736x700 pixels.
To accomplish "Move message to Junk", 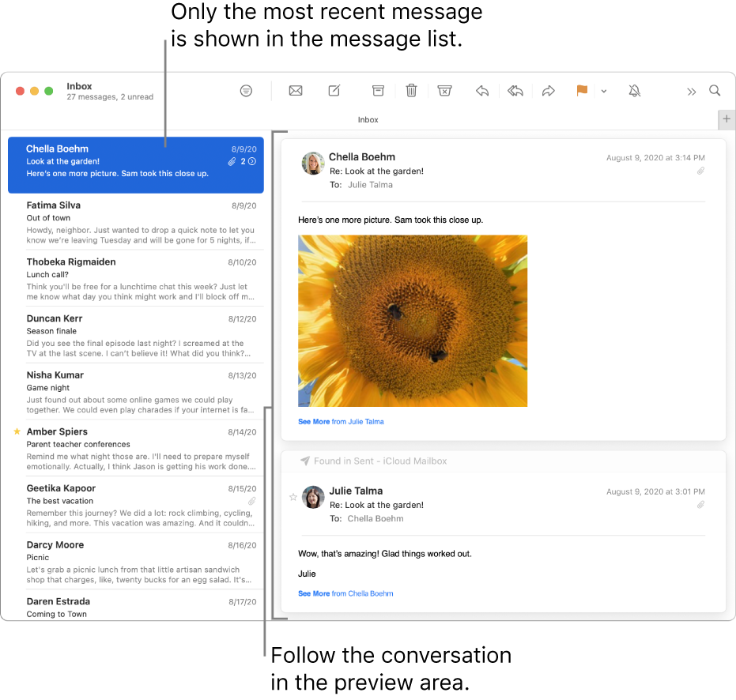I will pyautogui.click(x=444, y=91).
